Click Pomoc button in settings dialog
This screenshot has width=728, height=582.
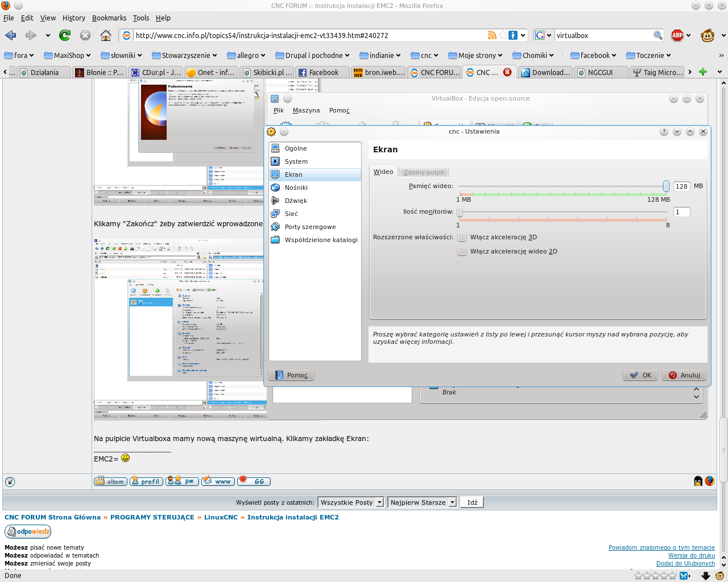tap(291, 375)
